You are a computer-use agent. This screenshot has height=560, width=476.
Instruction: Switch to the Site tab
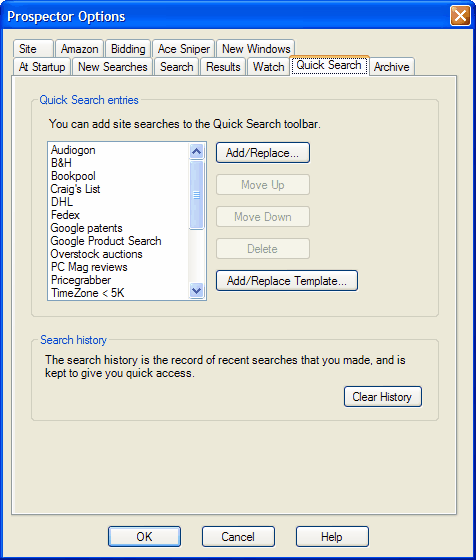[33, 49]
